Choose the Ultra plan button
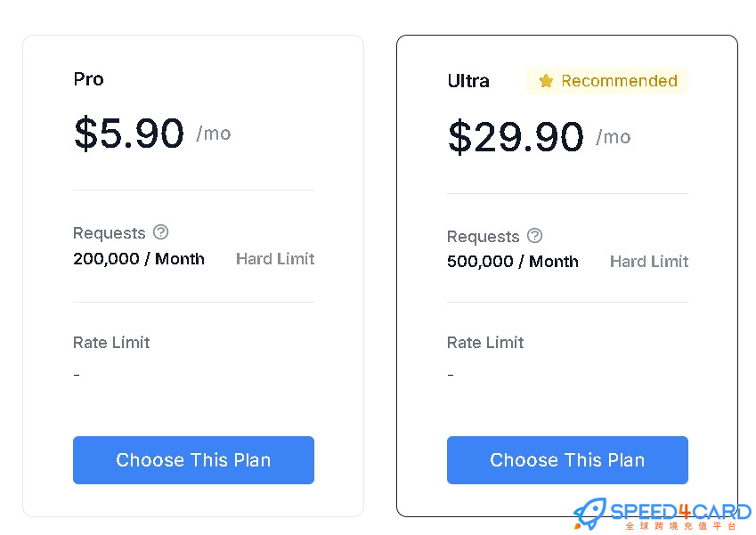This screenshot has height=535, width=756. [x=567, y=460]
